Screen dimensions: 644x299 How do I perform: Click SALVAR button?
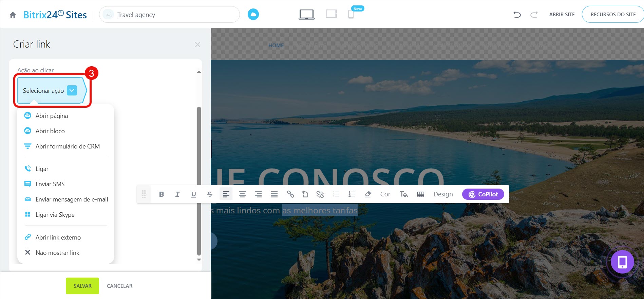[82, 286]
